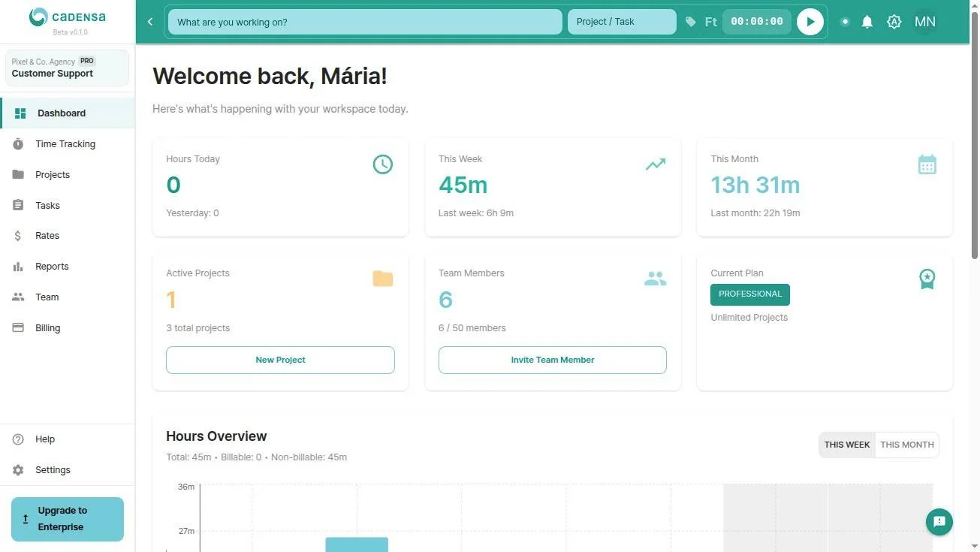This screenshot has width=980, height=552.
Task: Click the 00:00:00 timer display
Action: pyautogui.click(x=757, y=22)
